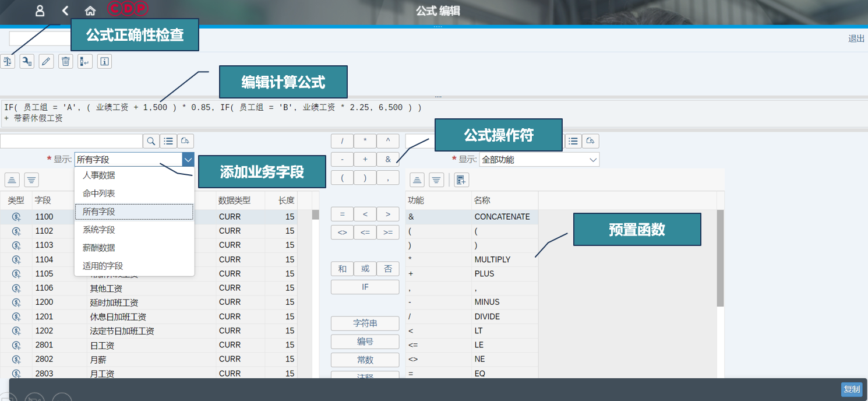
Task: Click the cloud sync icon beside function search
Action: coord(591,140)
